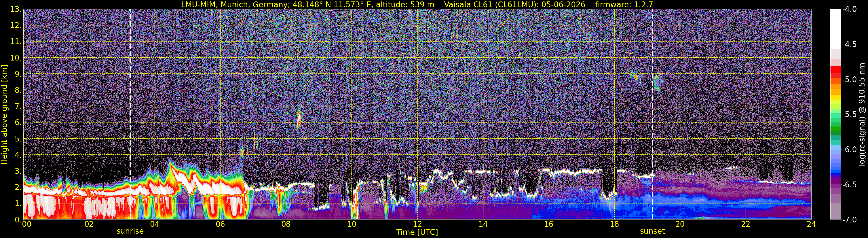Image resolution: width=868 pixels, height=238 pixels.
Task: Click the "02" time-axis tick label
Action: (89, 224)
